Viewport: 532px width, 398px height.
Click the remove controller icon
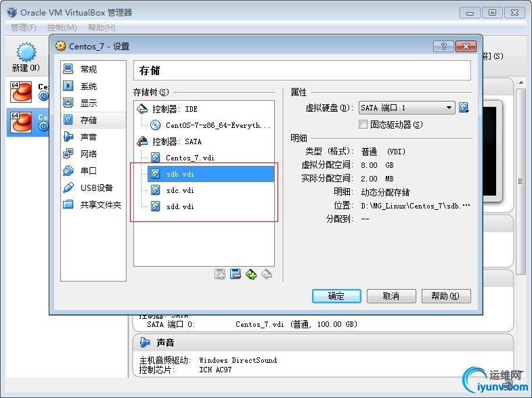267,274
